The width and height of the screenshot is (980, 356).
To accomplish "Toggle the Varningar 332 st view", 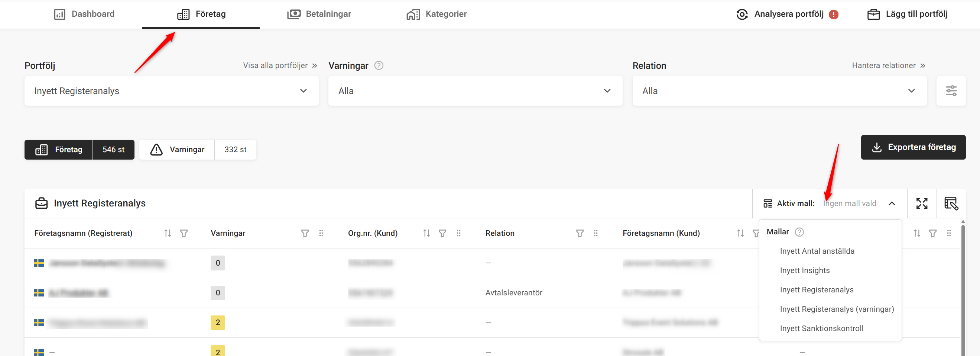I will point(197,150).
